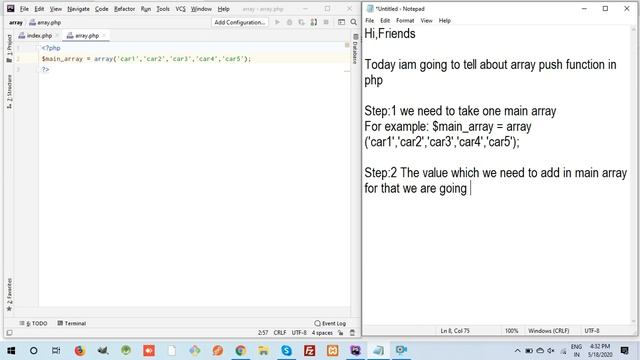Open the Window menu in PhpStorm
The width and height of the screenshot is (640, 360).
click(x=201, y=9)
